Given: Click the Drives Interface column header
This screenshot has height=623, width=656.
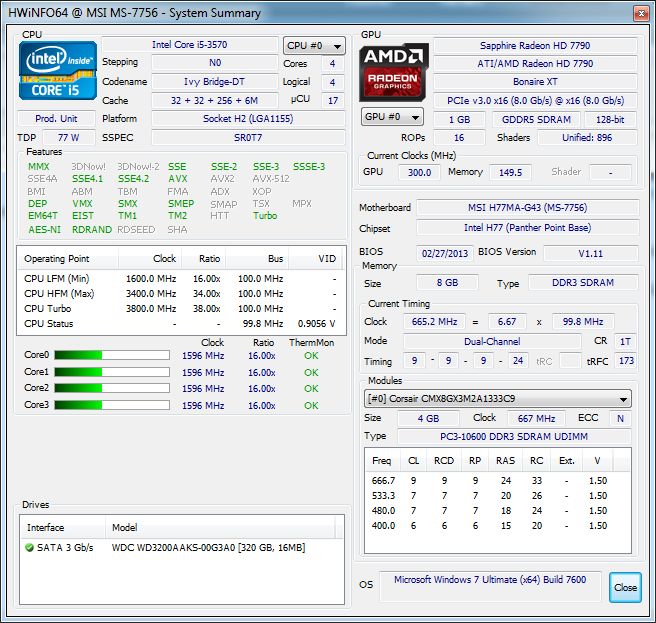Looking at the screenshot, I should 63,527.
